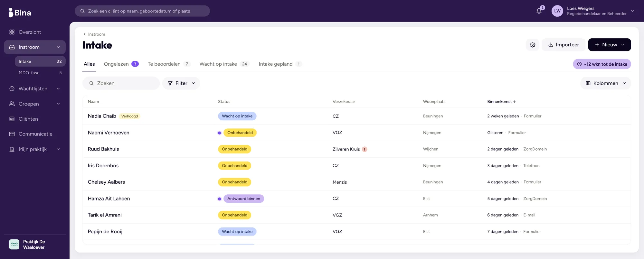Click the Bina logo
This screenshot has width=644, height=259.
click(x=20, y=13)
